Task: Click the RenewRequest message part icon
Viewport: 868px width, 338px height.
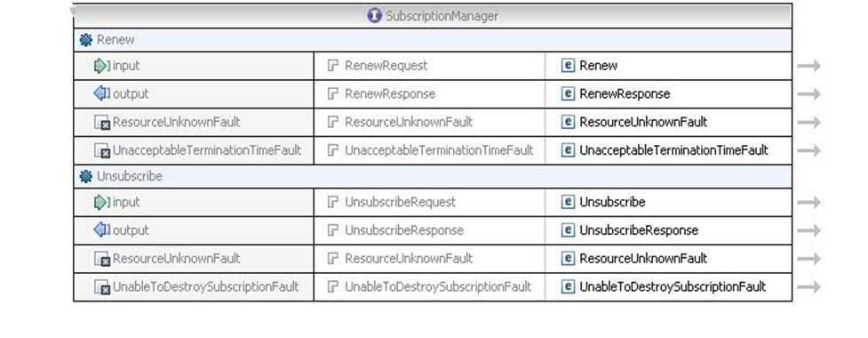Action: pos(332,66)
